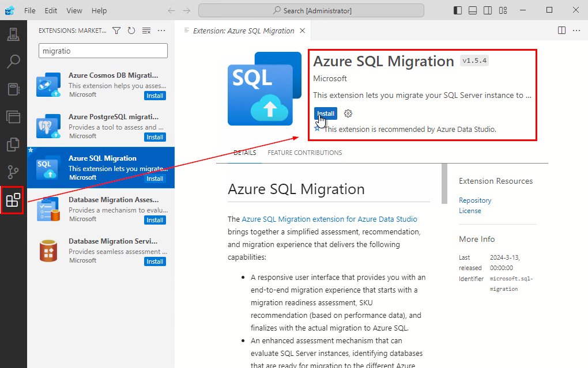Open the editor More Actions menu
Viewport: 588px width, 368px height.
576,31
